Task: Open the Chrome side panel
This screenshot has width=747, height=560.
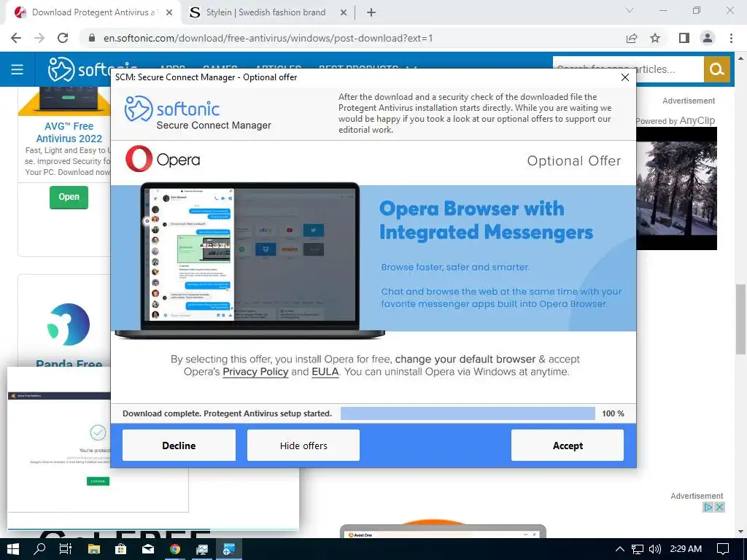Action: (x=684, y=38)
